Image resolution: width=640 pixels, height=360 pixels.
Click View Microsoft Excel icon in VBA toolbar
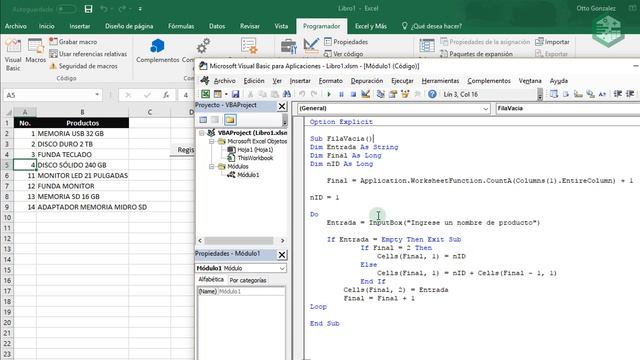point(205,94)
